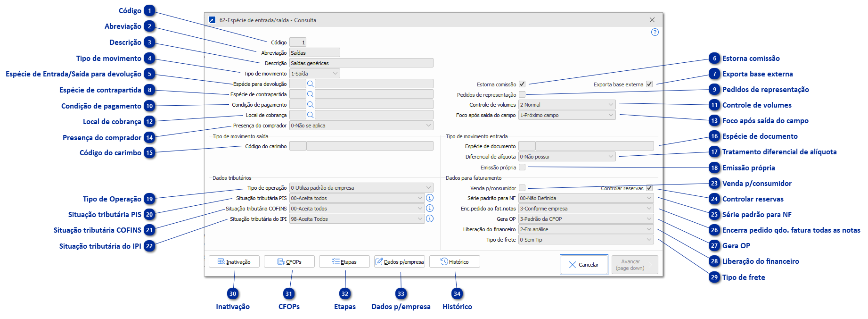Click the info icon beside Situação tributária COFINS

429,208
